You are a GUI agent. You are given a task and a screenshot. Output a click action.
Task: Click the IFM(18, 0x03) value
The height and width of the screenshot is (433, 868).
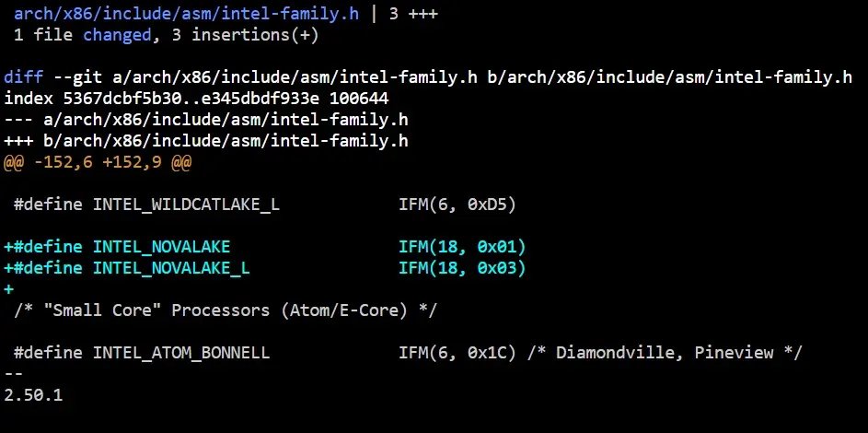(462, 268)
